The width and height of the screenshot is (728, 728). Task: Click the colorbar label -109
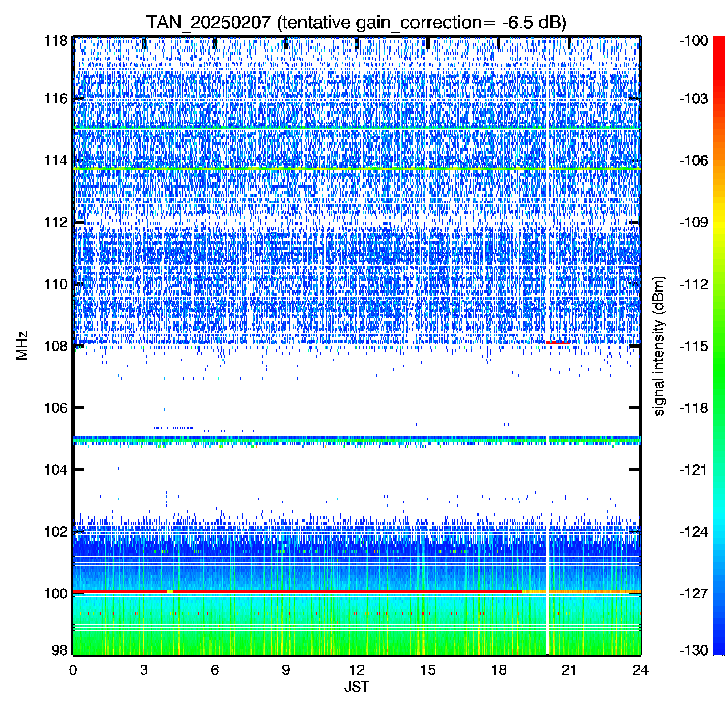[694, 222]
